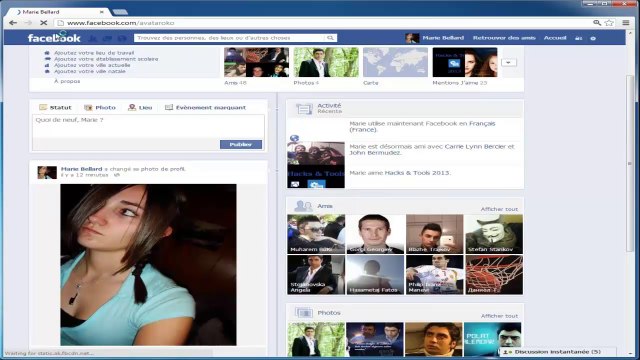Open a new browser tab
The height and width of the screenshot is (360, 640).
pos(120,12)
